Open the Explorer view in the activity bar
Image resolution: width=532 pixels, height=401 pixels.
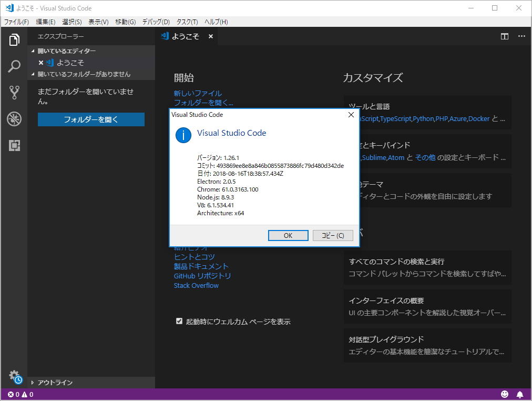14,39
